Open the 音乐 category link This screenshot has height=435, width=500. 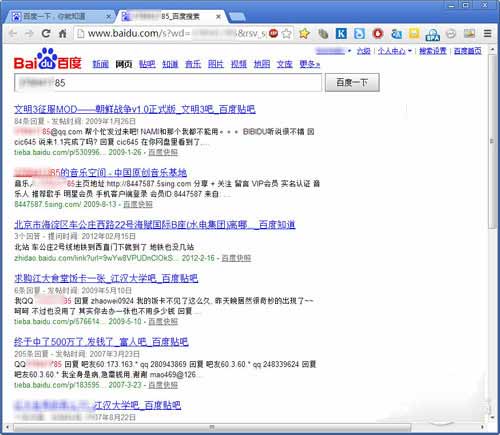[x=193, y=64]
